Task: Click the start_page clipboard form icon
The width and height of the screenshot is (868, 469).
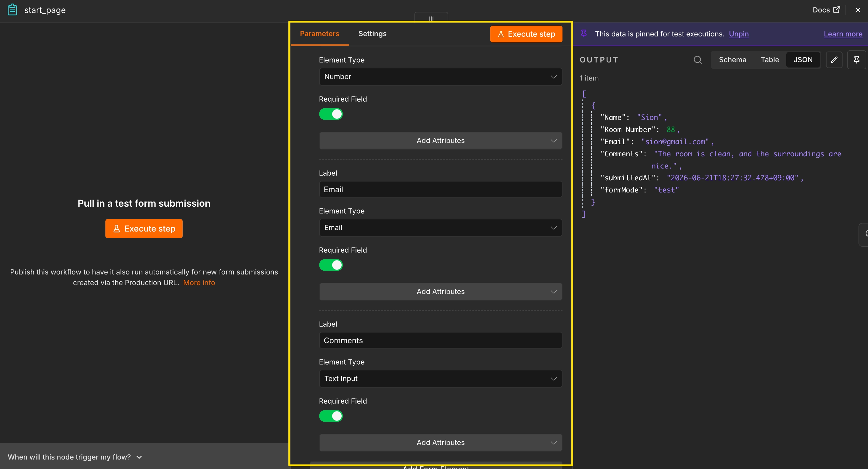Action: point(12,10)
